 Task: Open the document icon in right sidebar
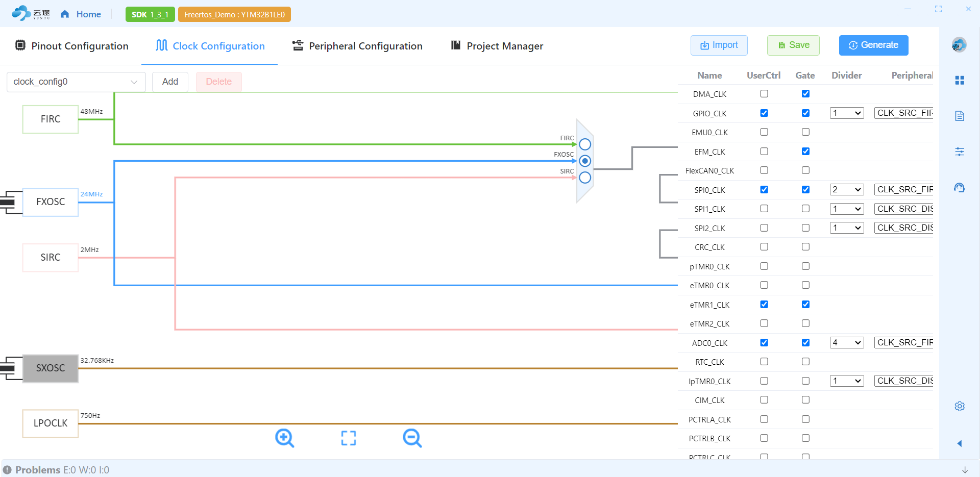(x=960, y=116)
